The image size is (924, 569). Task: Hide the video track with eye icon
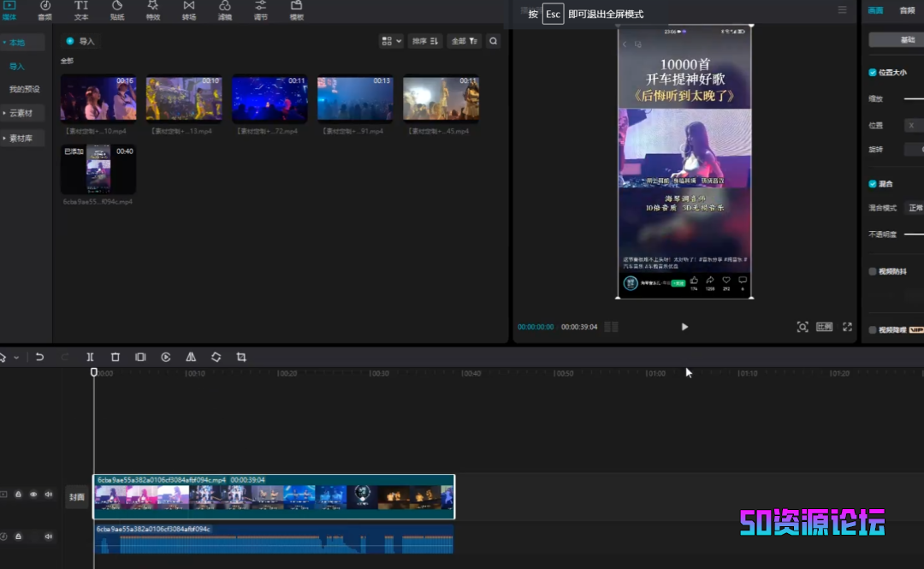pos(33,495)
